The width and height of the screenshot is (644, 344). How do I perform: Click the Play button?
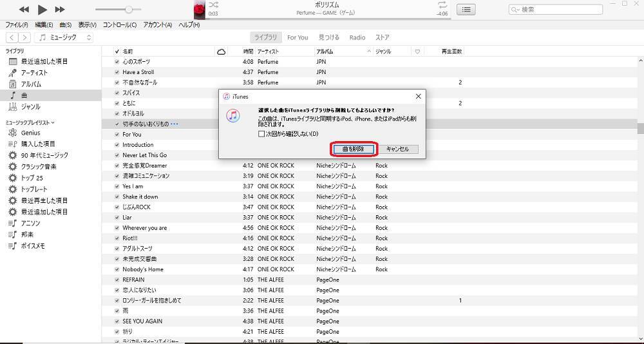coord(42,10)
